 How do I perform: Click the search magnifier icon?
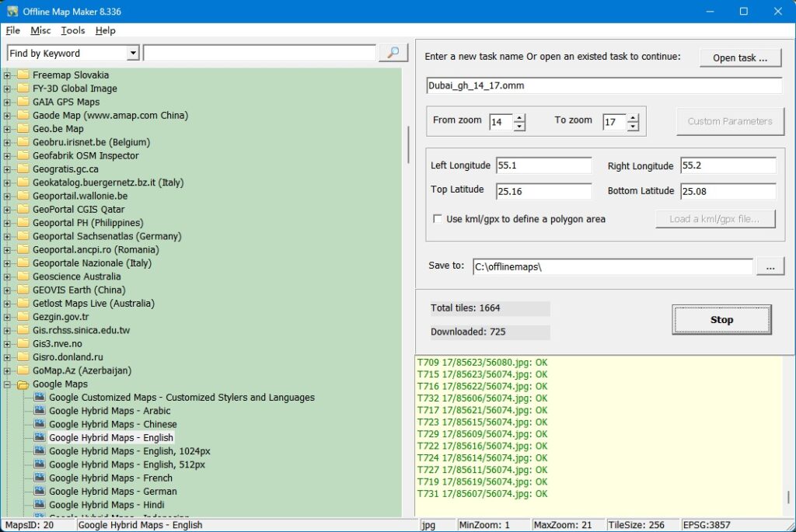393,52
